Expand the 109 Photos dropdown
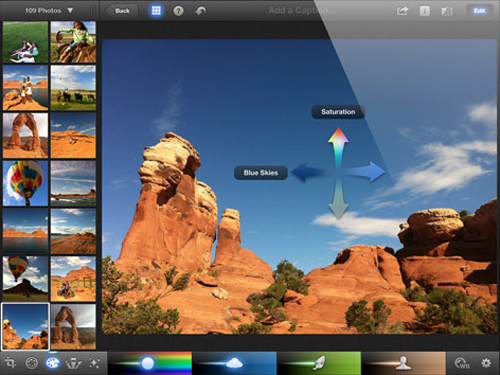Screen dimensions: 500x375 (49, 11)
